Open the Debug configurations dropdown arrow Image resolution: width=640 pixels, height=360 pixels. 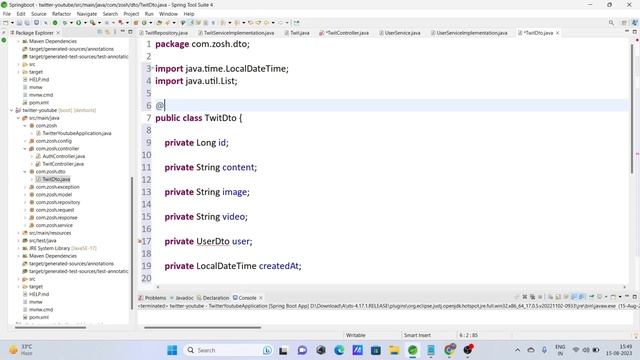(x=71, y=23)
